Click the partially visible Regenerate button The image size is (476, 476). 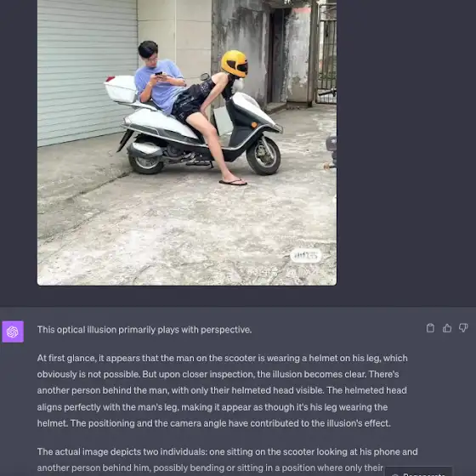418,472
